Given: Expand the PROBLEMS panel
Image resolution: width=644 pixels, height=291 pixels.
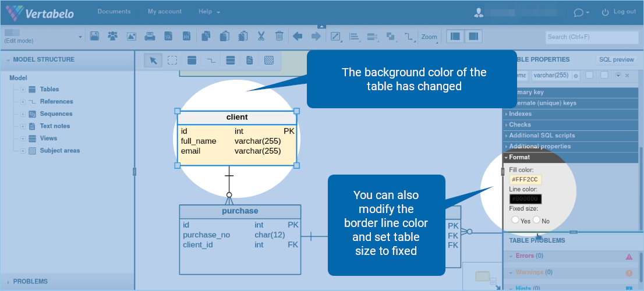Looking at the screenshot, I should click(x=68, y=282).
